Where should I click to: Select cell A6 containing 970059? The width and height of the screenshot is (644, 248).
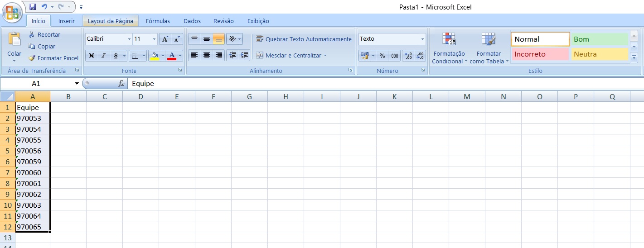(x=33, y=162)
